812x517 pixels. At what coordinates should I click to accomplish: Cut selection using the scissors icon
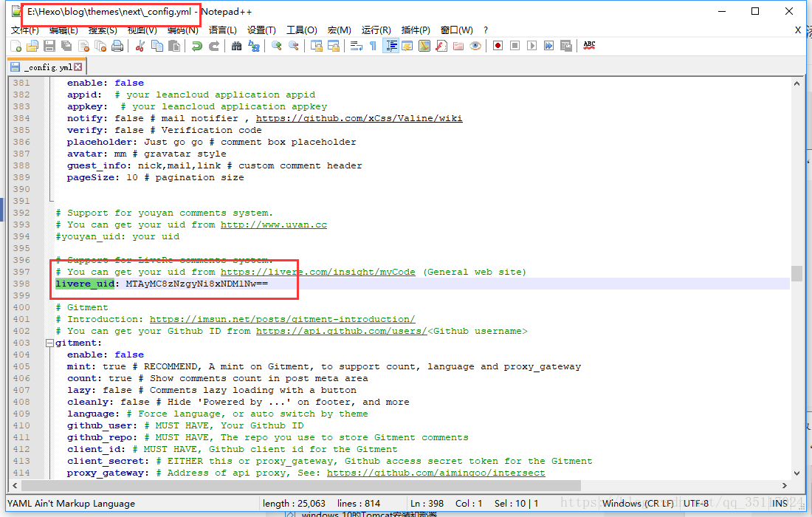click(140, 46)
